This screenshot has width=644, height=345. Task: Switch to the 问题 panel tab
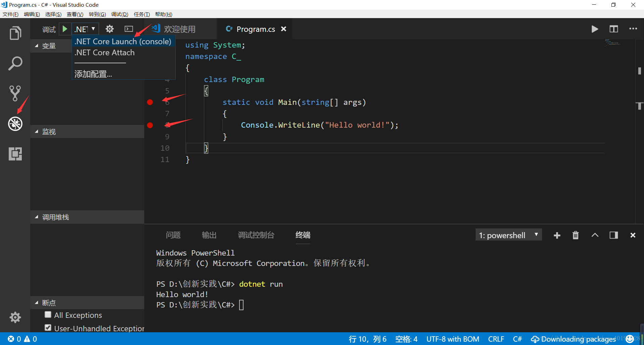173,235
